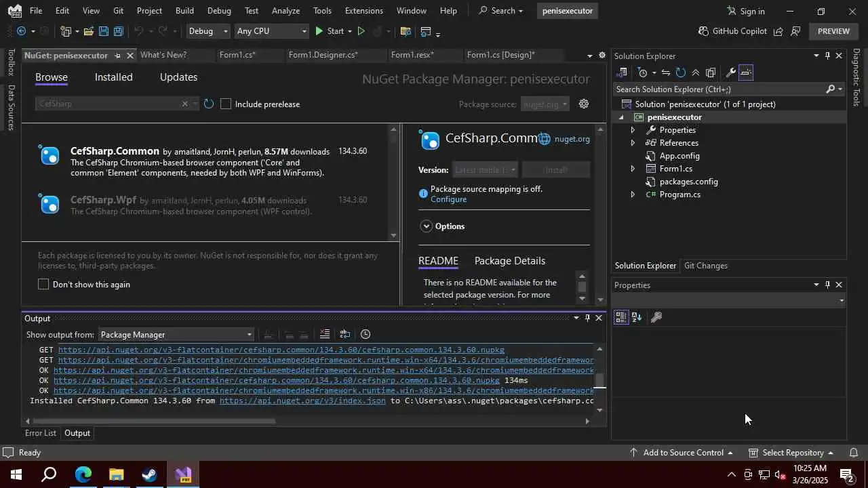Open Microsoft Edge from taskbar
The height and width of the screenshot is (488, 868).
[83, 474]
